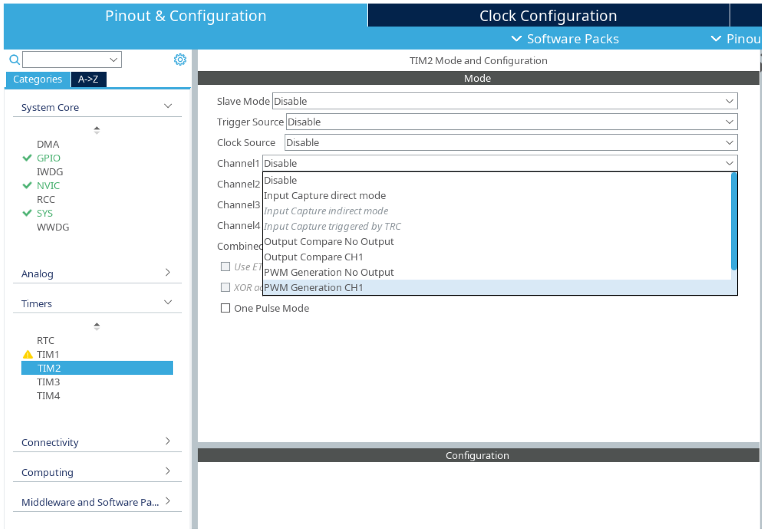Click the sort arrows under System Core

pyautogui.click(x=97, y=130)
